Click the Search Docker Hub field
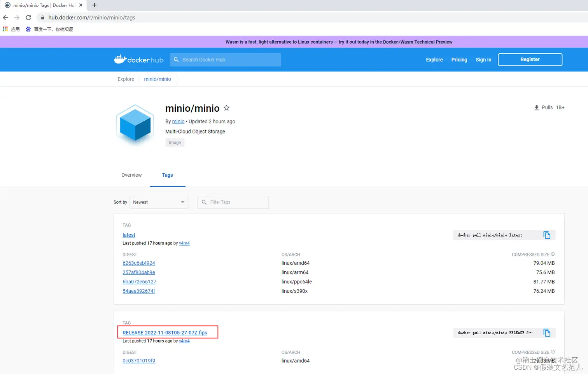Viewport: 588px width, 374px height. tap(225, 60)
